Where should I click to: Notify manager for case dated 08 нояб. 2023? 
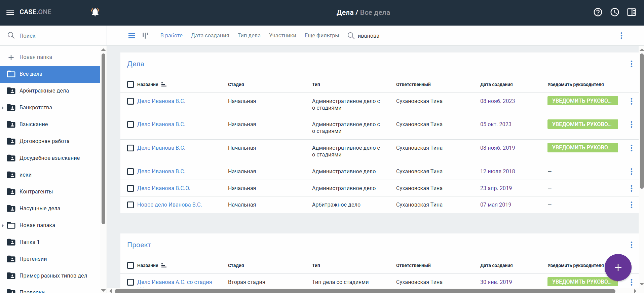click(x=582, y=101)
